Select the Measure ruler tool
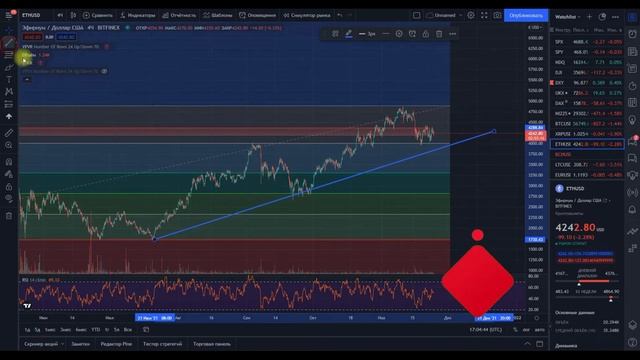Viewport: 640px width, 360px height. coord(9,133)
